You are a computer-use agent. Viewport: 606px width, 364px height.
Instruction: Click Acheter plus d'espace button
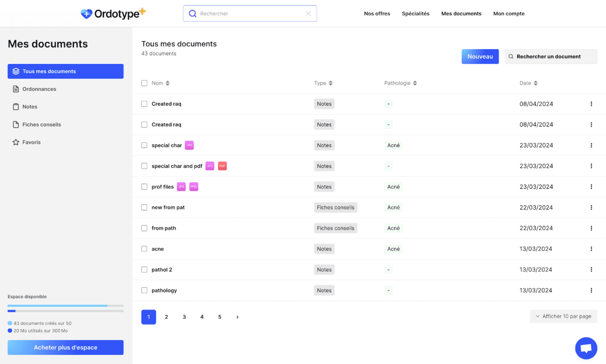tap(65, 347)
